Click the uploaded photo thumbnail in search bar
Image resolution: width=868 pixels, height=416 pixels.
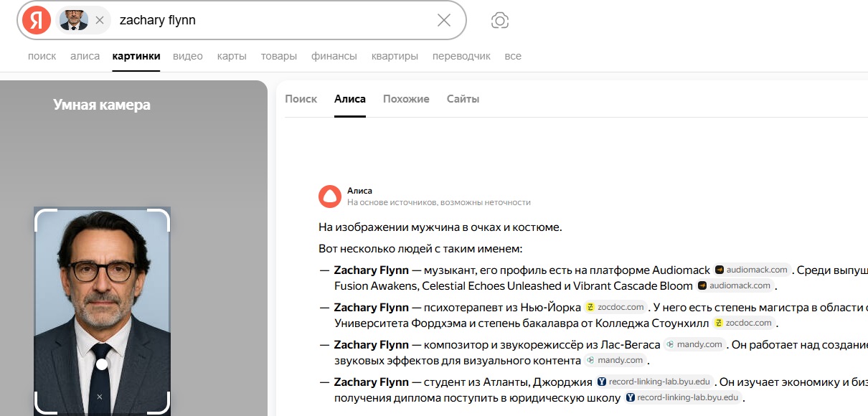pos(73,20)
